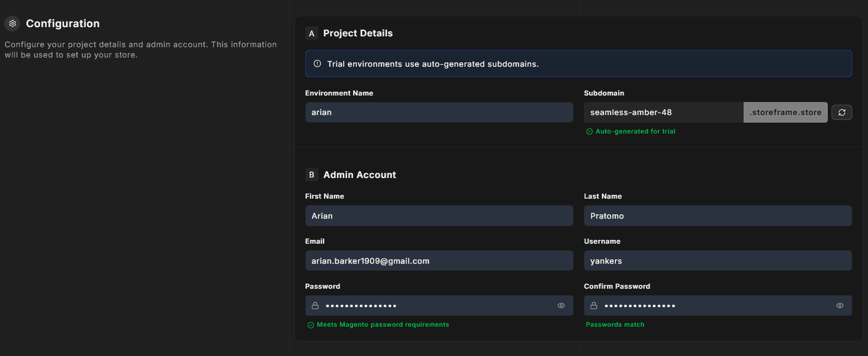Click into the First Name field
The height and width of the screenshot is (356, 868).
coord(439,215)
